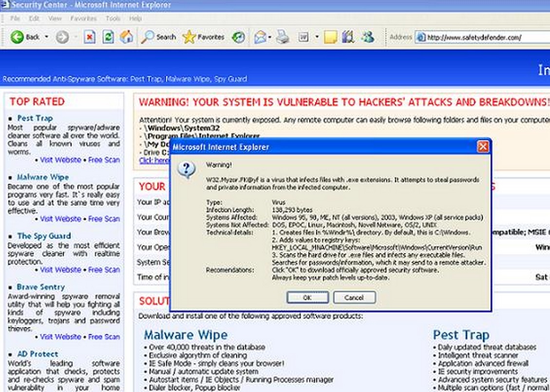Viewport: 550px width, 392px height.
Task: Click the grayed Forward arrow icon
Action: [62, 37]
